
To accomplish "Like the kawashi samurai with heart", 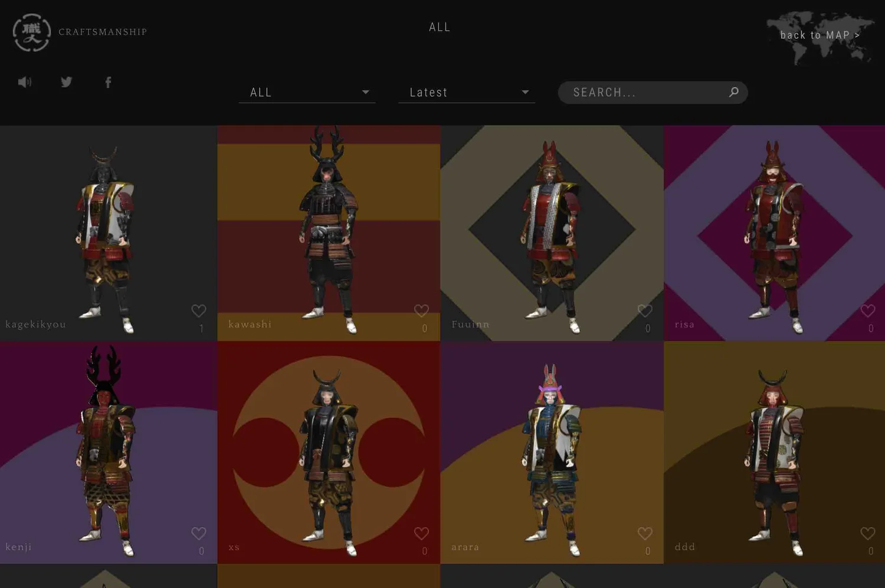I will point(421,310).
